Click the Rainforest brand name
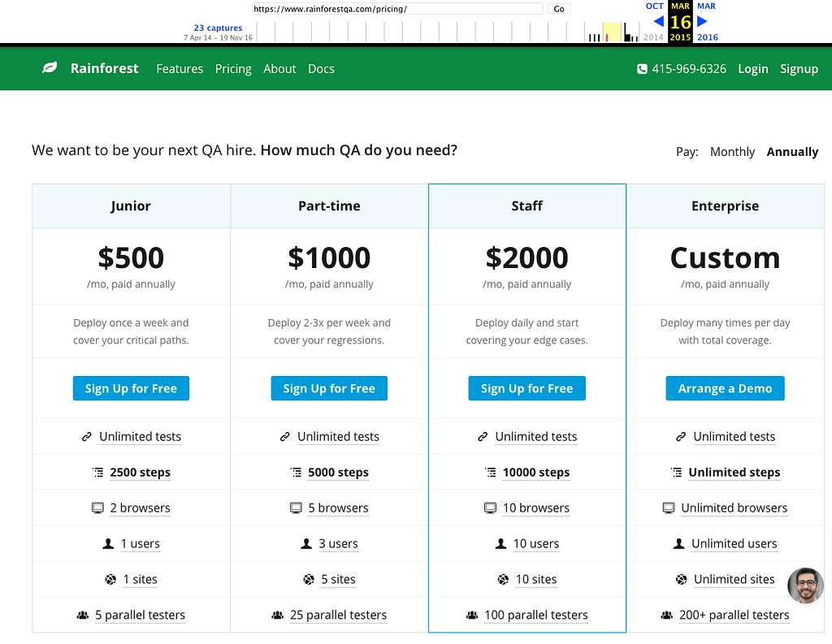 tap(105, 68)
